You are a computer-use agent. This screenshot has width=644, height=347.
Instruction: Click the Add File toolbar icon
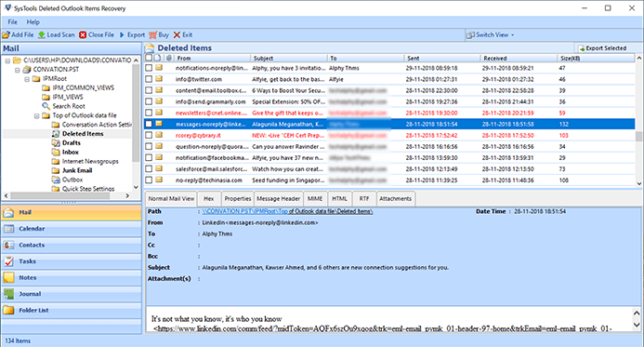click(x=7, y=35)
